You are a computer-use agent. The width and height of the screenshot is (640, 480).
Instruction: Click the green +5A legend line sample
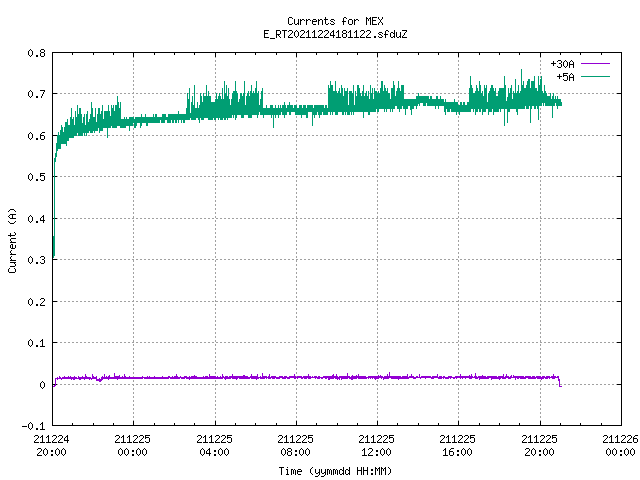click(x=595, y=76)
